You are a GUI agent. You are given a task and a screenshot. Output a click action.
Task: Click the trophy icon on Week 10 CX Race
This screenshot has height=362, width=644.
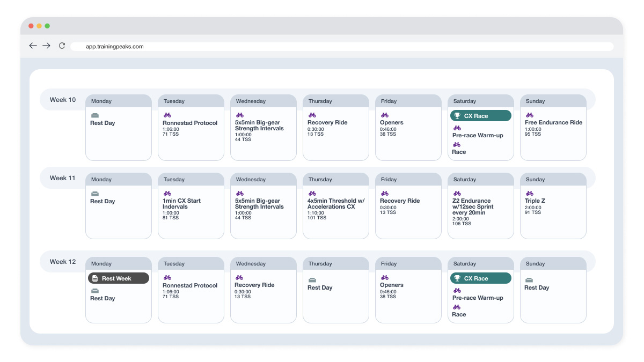pyautogui.click(x=457, y=116)
